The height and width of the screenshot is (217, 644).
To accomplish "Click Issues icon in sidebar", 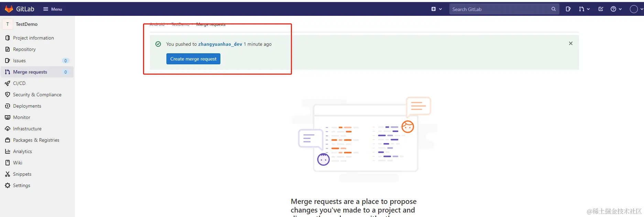I will coord(8,61).
